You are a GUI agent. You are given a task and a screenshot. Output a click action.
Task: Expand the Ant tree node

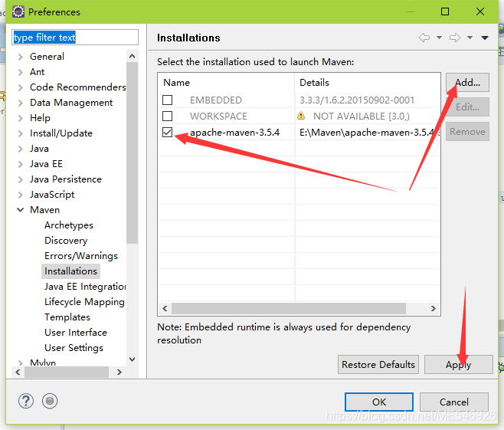coord(20,72)
